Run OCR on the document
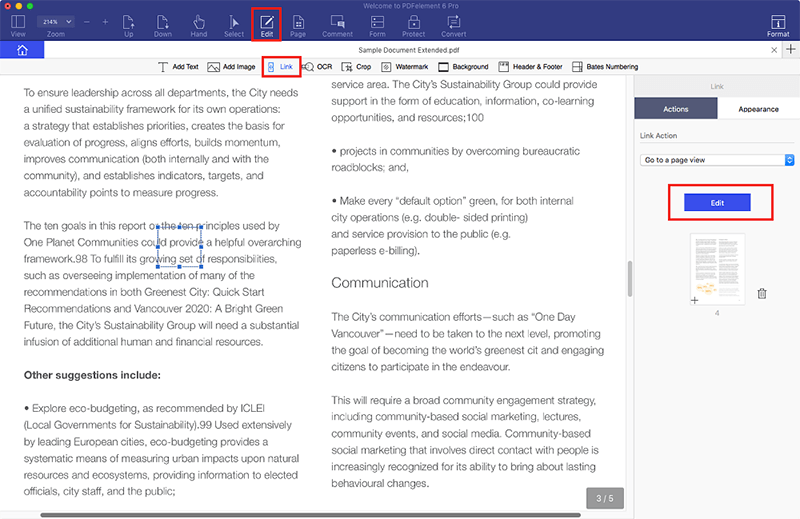800x519 pixels. [x=318, y=67]
